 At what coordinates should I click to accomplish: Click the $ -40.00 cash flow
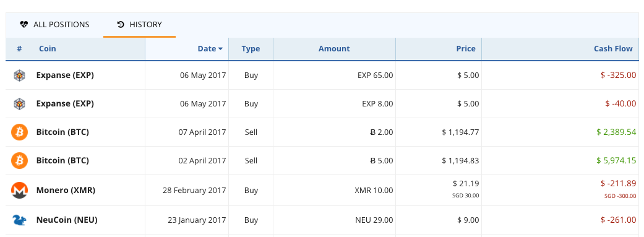[x=620, y=104]
